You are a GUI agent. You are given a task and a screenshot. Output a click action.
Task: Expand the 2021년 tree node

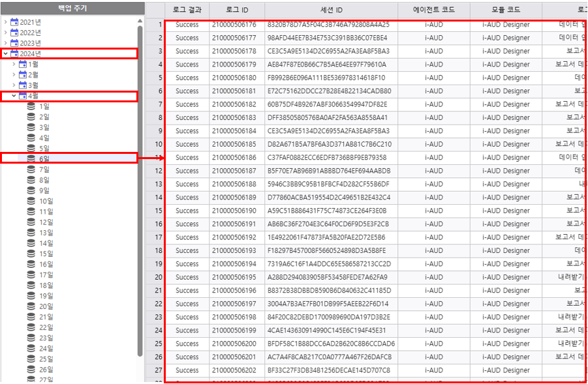click(5, 22)
